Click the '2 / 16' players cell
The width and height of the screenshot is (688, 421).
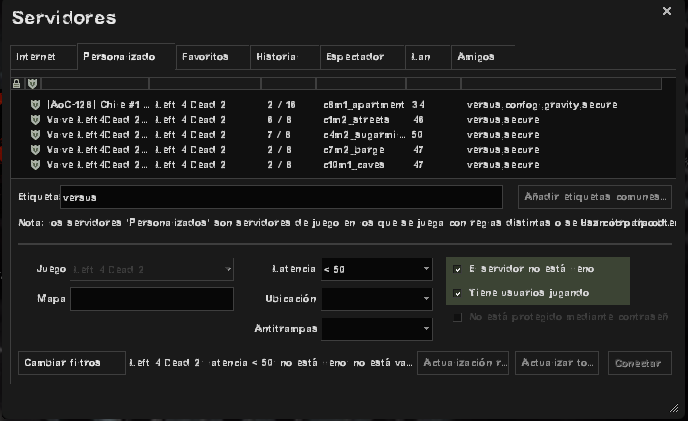tap(281, 104)
